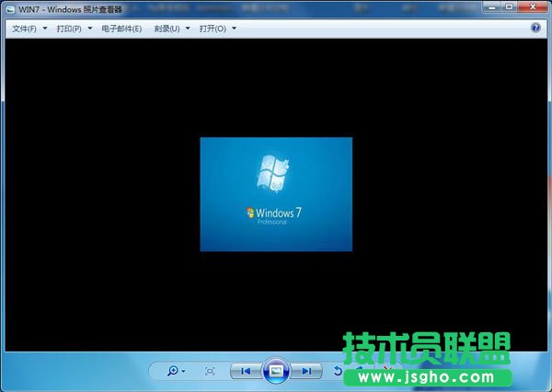Click the Photo Viewer title bar icon

click(x=10, y=9)
